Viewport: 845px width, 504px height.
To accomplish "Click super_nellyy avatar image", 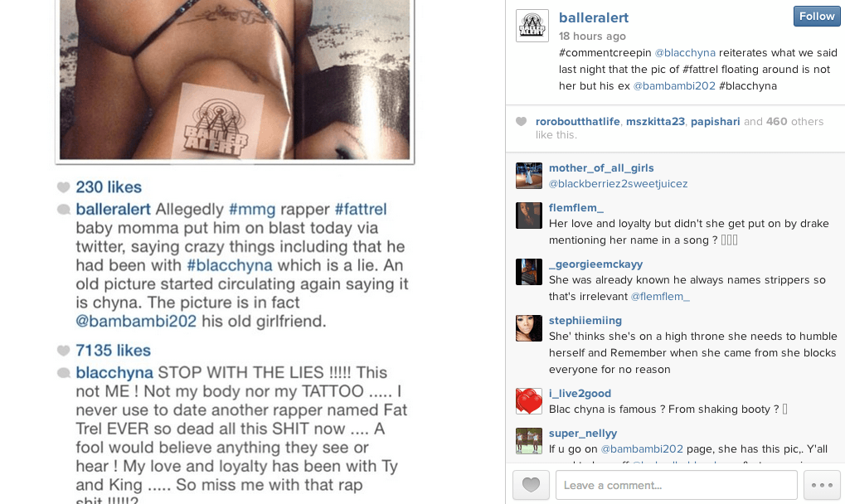I will pyautogui.click(x=529, y=441).
